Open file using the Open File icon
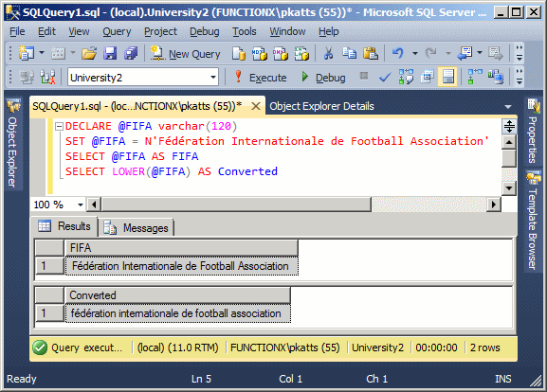This screenshot has width=547, height=392. tap(89, 54)
